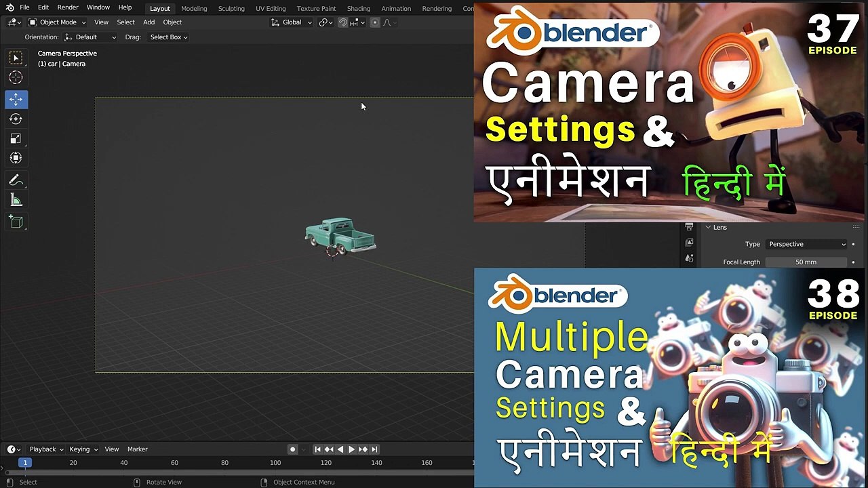
Task: Switch to the UV Editing workspace tab
Action: point(271,9)
